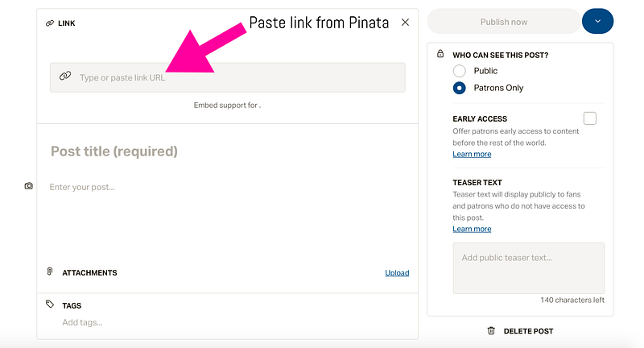
Task: Click the paperclip Attachments icon
Action: pyautogui.click(x=50, y=272)
